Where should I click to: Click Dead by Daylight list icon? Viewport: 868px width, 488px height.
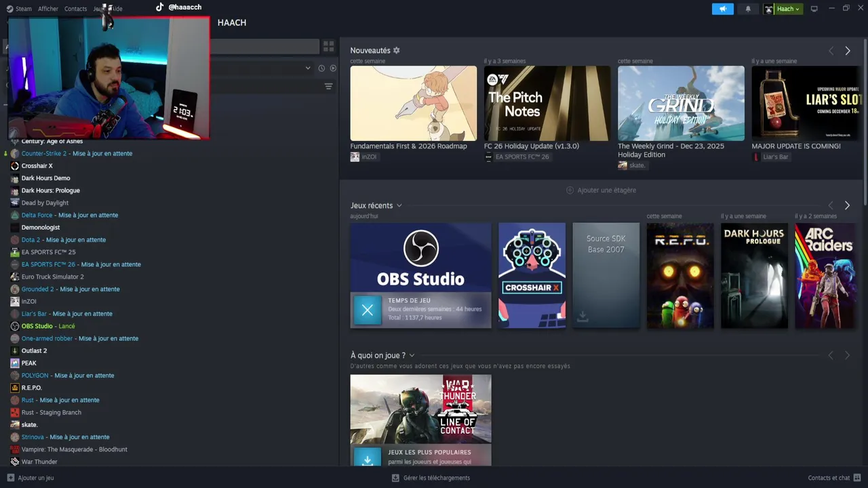[15, 203]
